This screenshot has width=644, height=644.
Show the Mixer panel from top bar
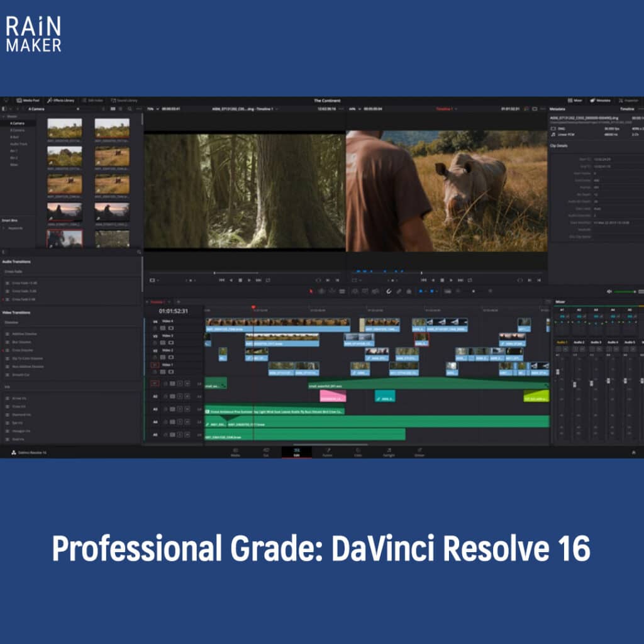point(575,101)
